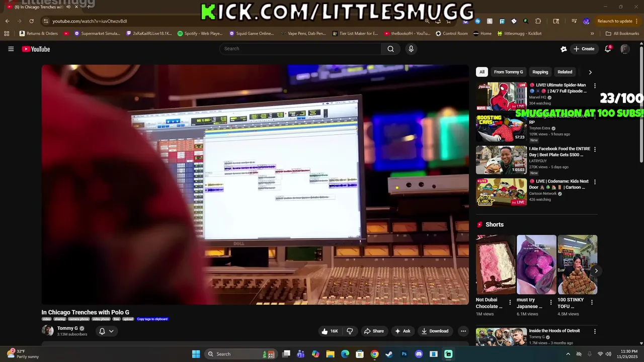Open options for Inside the Hoods of Detroit

[595, 331]
